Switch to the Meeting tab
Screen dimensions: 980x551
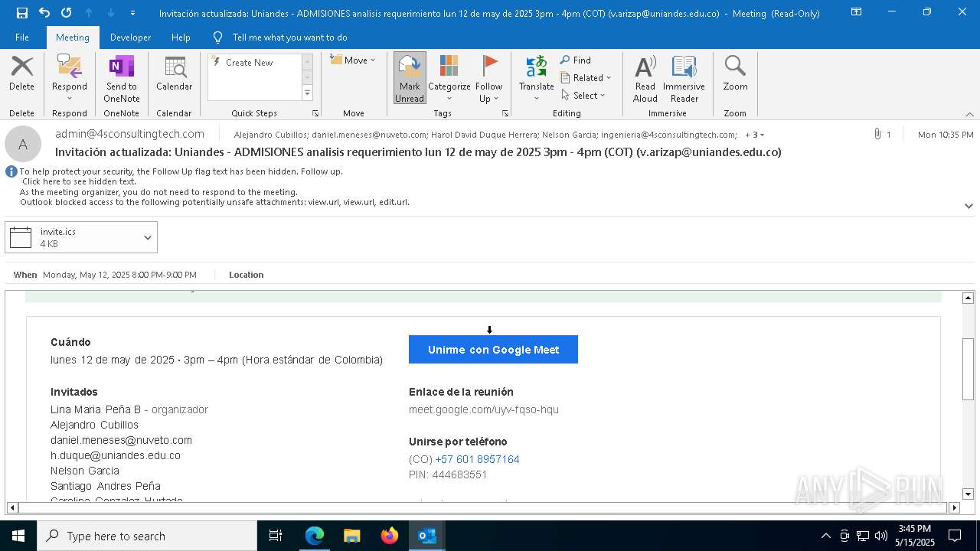[73, 37]
